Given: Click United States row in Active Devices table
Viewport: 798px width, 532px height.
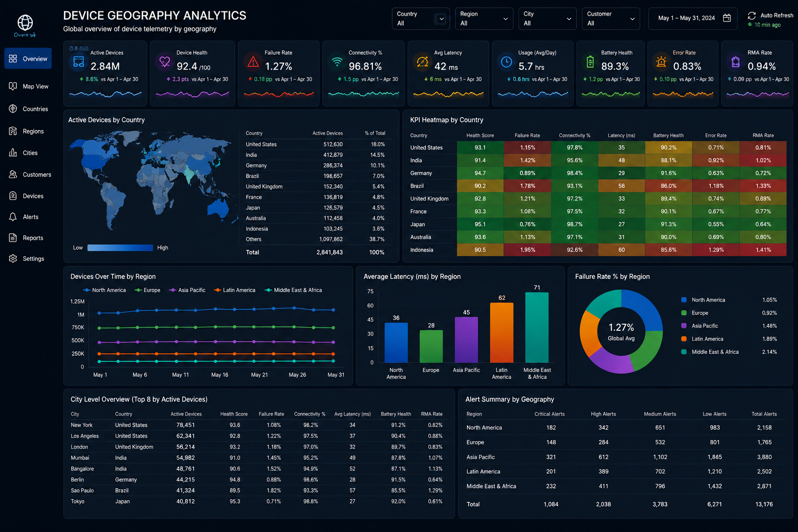Looking at the screenshot, I should pos(316,144).
